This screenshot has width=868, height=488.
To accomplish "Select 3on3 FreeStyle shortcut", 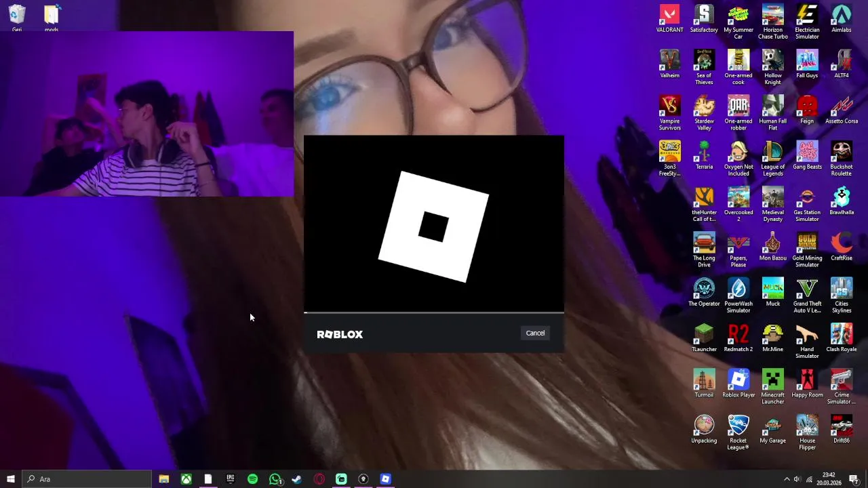I will [669, 159].
